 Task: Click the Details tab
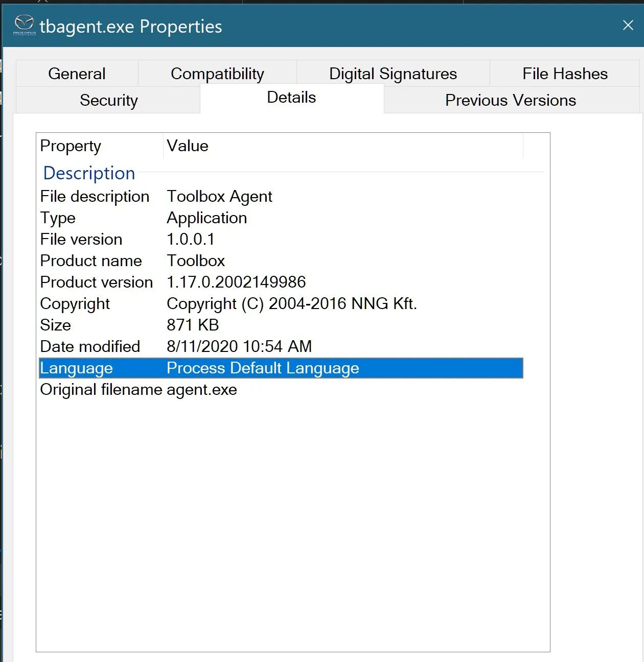291,98
